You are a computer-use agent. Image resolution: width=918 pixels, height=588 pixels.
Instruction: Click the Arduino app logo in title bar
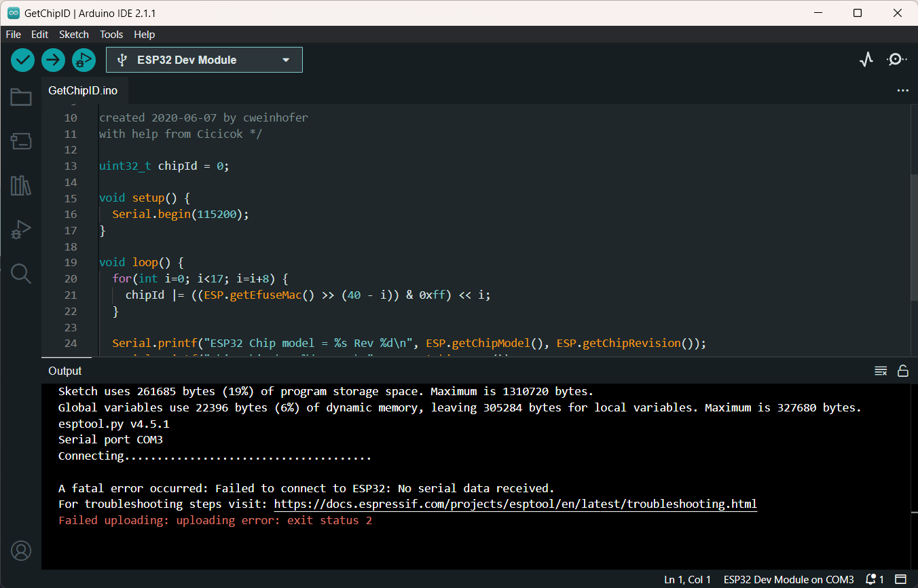[x=13, y=13]
